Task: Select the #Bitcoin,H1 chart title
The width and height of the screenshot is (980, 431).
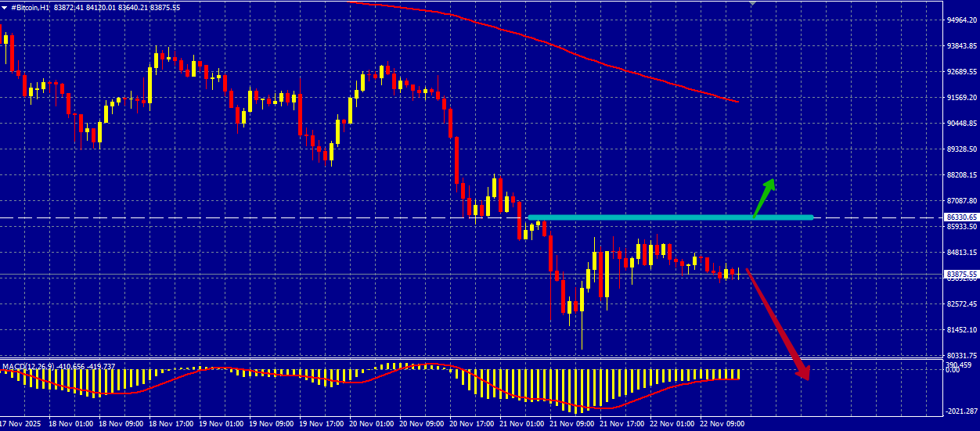Action: pyautogui.click(x=31, y=7)
